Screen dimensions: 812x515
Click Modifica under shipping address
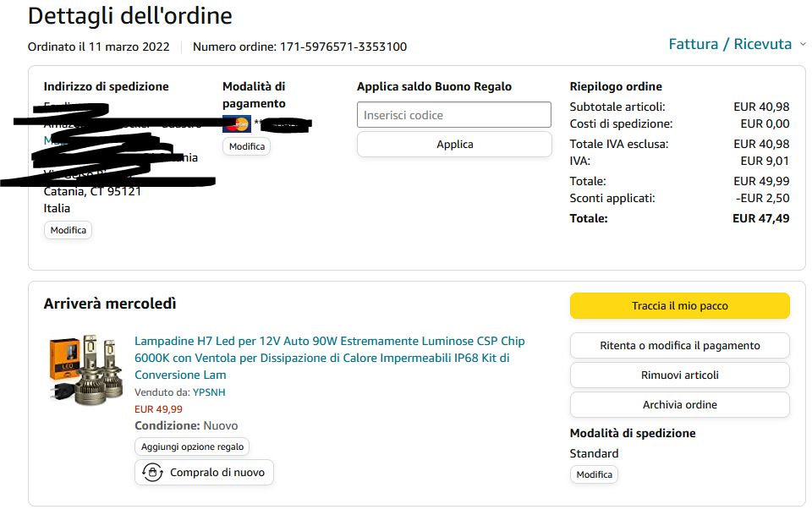tap(68, 230)
